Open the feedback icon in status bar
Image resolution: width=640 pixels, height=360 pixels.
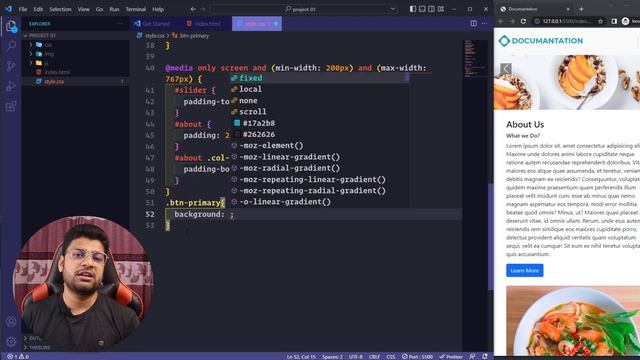point(473,356)
